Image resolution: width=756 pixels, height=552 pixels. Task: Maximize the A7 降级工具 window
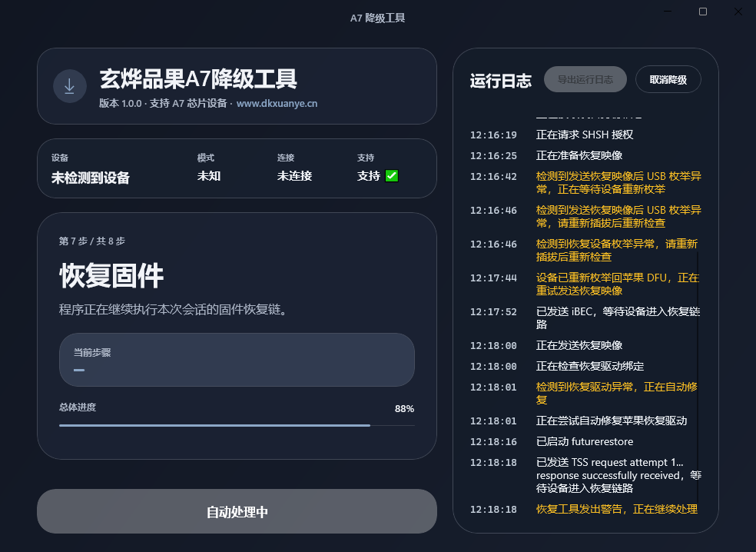[703, 12]
